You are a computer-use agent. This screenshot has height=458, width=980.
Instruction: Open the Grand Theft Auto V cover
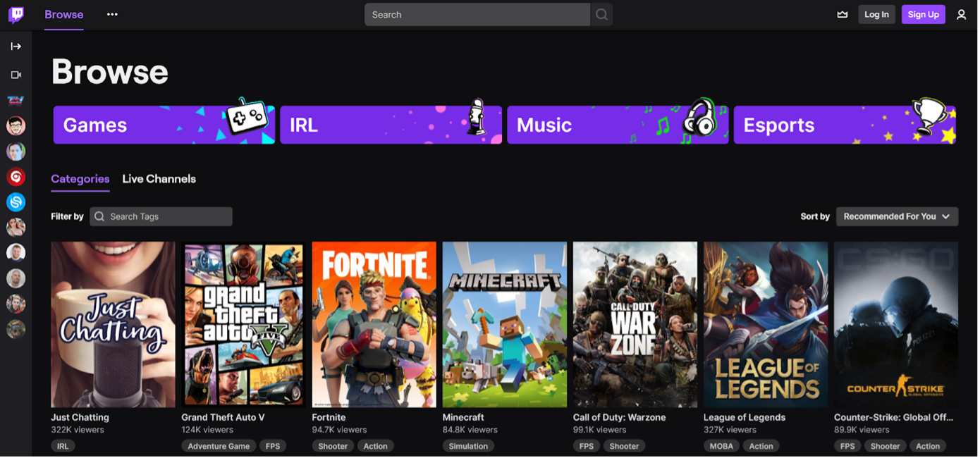(243, 325)
